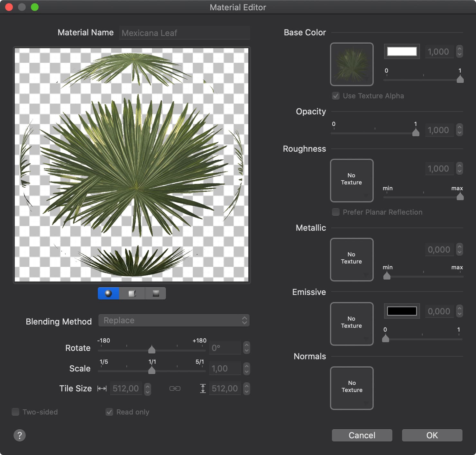Click the Scale value stepper
This screenshot has height=455, width=476.
pos(246,369)
